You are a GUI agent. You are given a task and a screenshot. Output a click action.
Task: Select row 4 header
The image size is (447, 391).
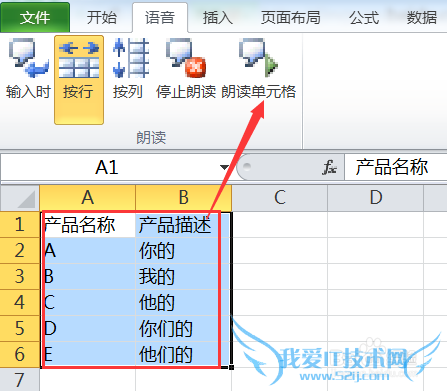20,302
